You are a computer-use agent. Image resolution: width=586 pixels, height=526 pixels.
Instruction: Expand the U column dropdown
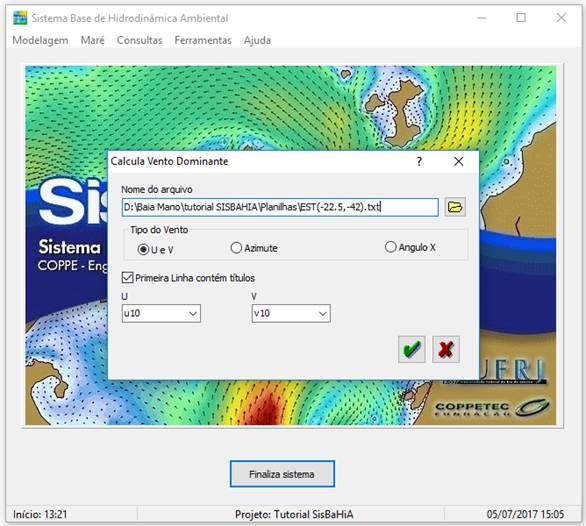[161, 313]
